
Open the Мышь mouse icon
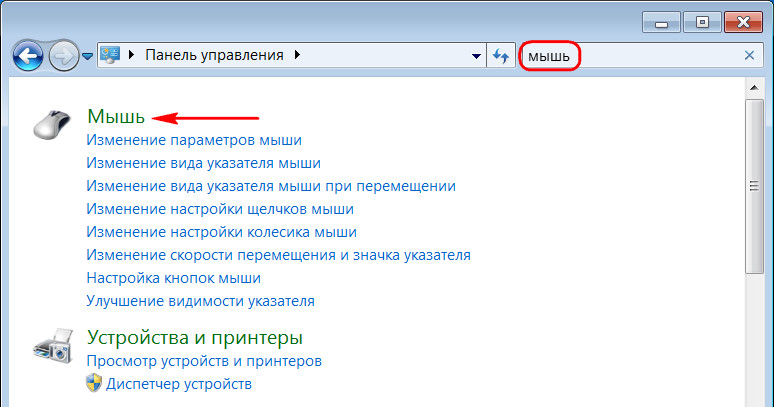52,124
